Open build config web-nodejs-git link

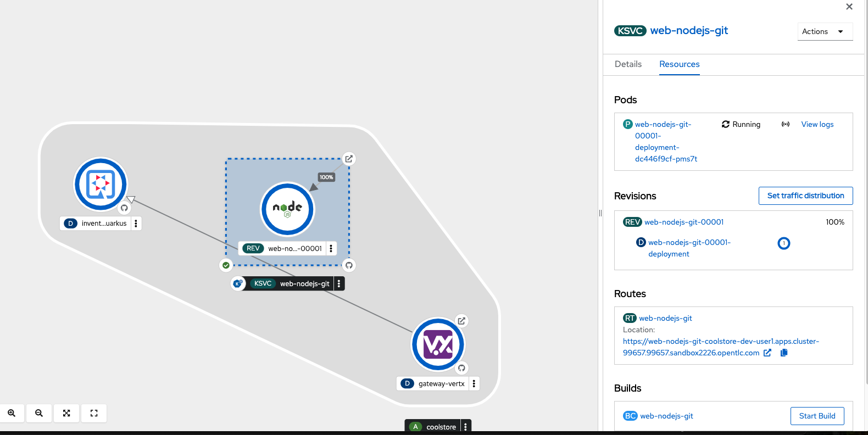point(666,416)
